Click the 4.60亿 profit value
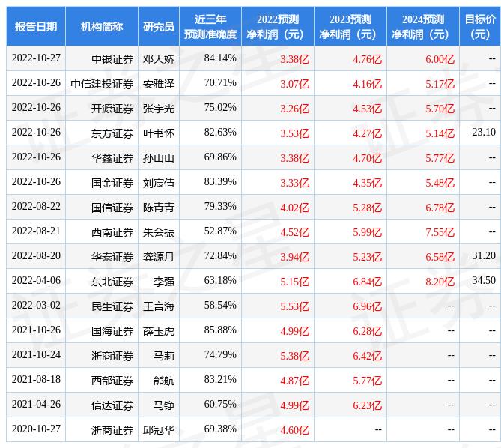 point(294,430)
